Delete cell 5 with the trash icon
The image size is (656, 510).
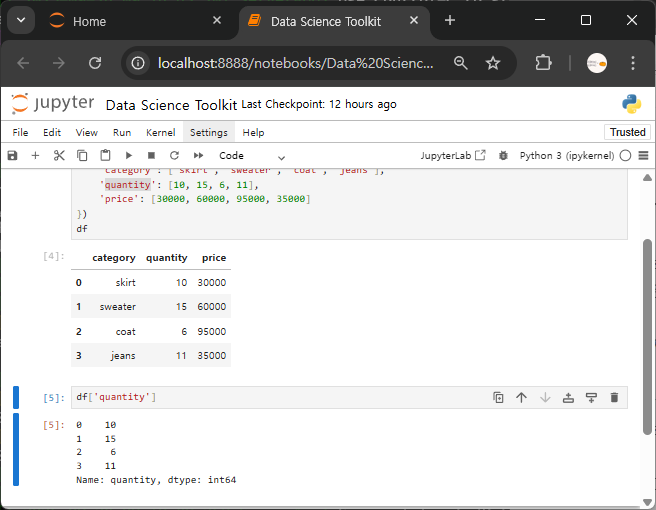[x=614, y=397]
